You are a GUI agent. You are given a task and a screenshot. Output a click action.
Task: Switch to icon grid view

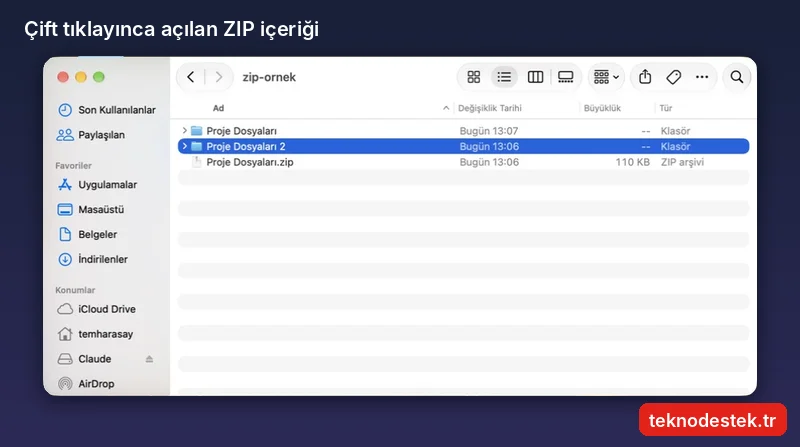click(473, 77)
